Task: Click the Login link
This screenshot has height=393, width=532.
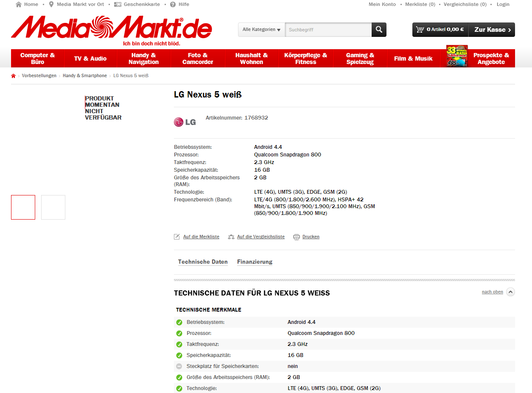Action: 503,4
